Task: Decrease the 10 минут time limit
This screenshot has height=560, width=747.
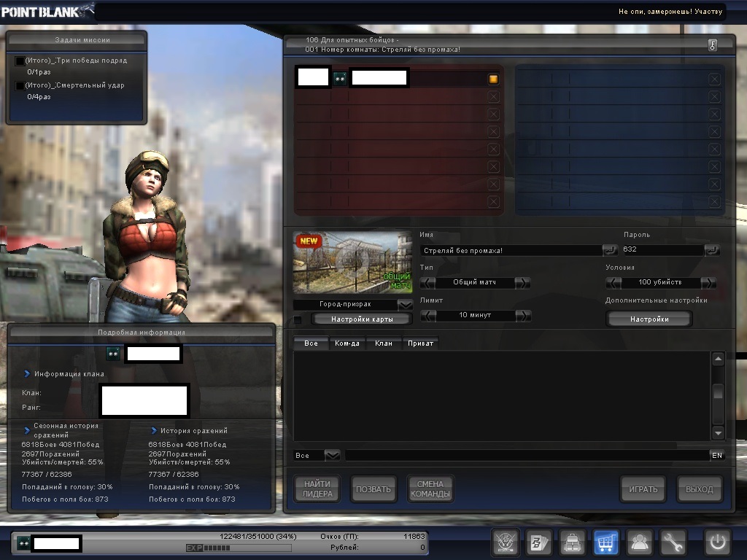Action: pos(427,316)
